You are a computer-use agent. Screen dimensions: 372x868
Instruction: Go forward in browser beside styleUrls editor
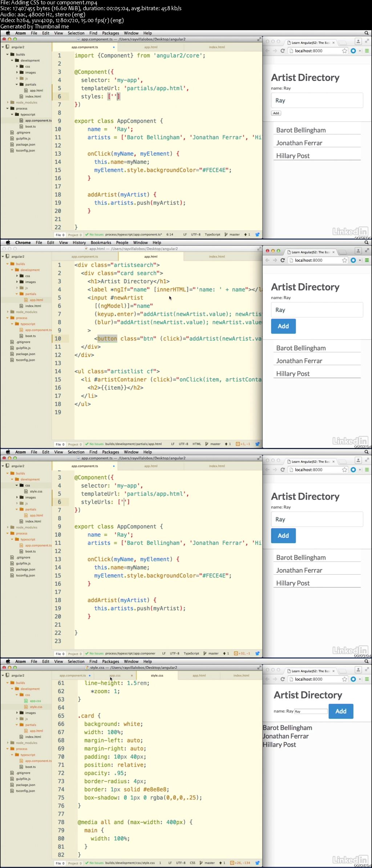coord(275,470)
